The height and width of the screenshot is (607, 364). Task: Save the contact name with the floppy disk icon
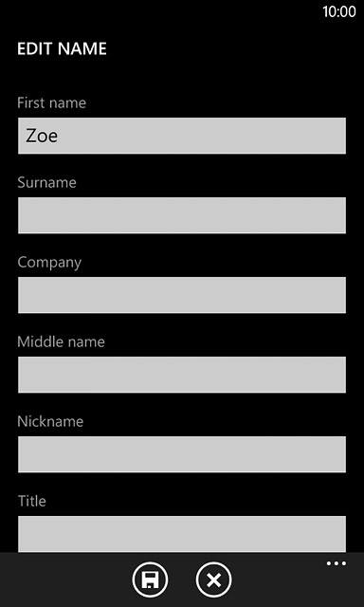[150, 579]
